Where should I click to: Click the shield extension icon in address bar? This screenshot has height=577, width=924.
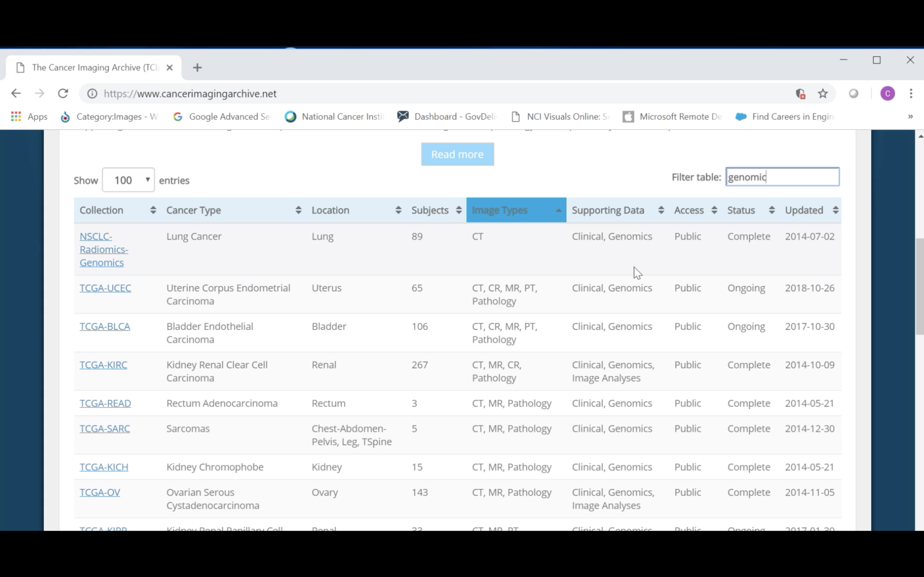(800, 94)
